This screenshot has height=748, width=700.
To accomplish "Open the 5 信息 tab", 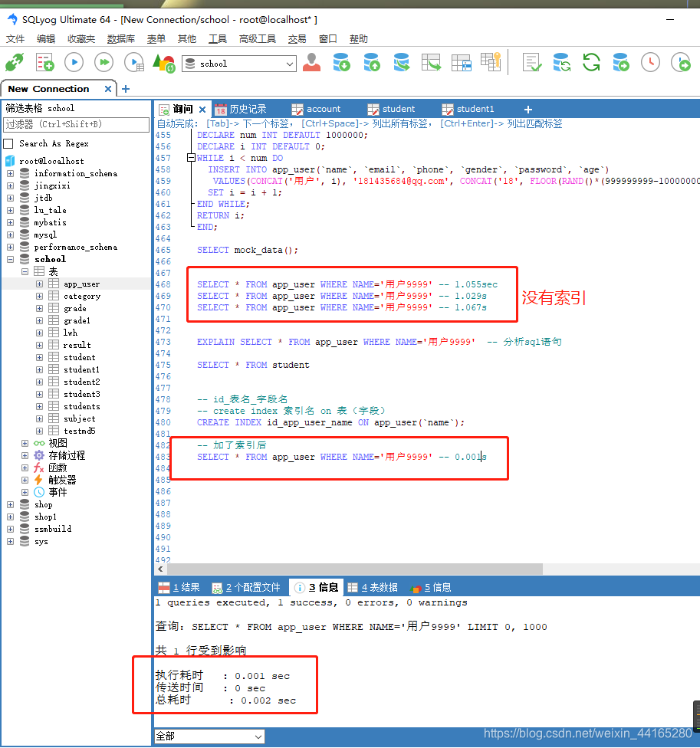I will pyautogui.click(x=431, y=587).
